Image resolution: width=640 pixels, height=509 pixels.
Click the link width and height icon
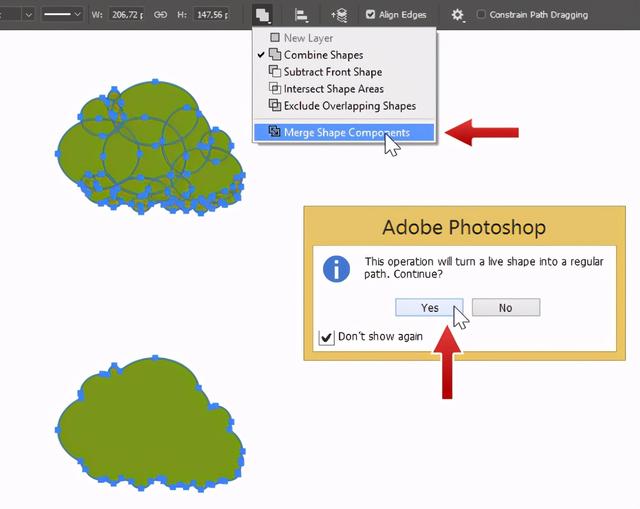[x=160, y=15]
